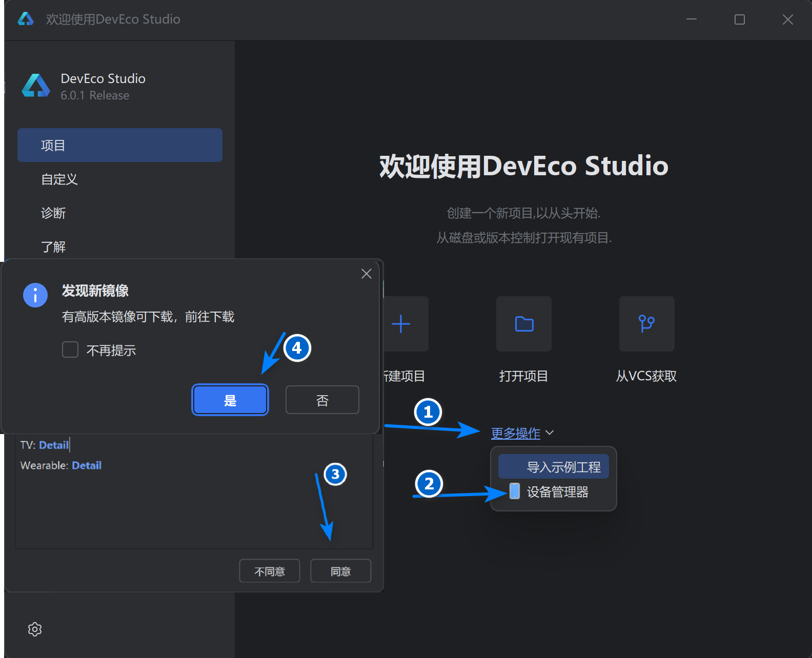
Task: Click the 同意 button
Action: 340,571
